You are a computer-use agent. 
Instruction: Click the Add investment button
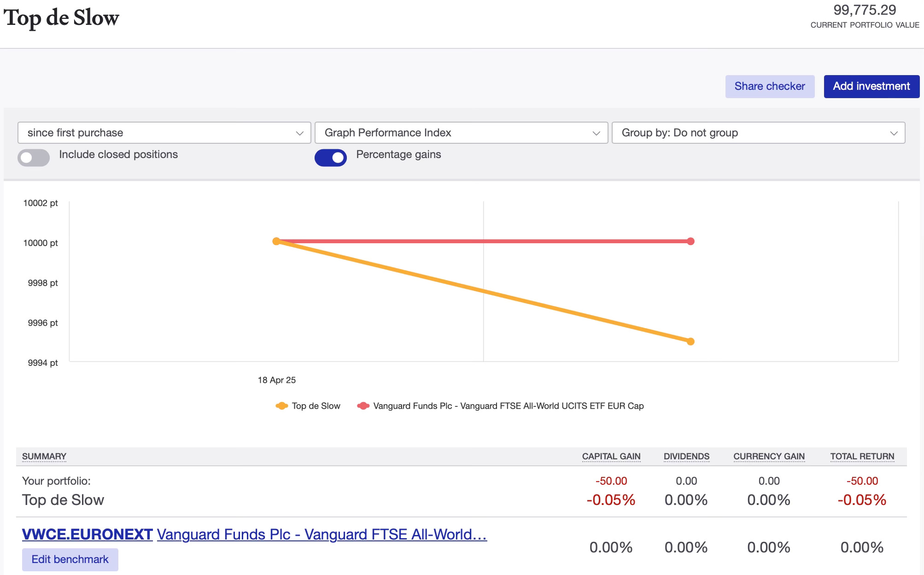tap(872, 87)
